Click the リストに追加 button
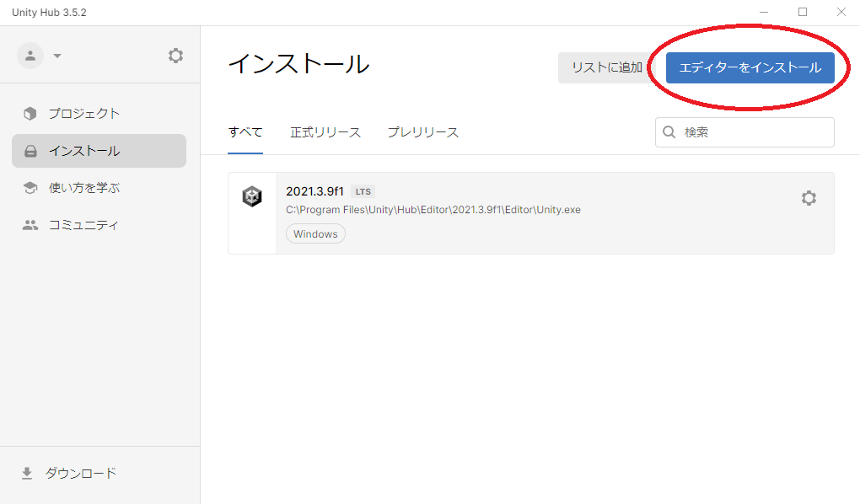 point(606,67)
